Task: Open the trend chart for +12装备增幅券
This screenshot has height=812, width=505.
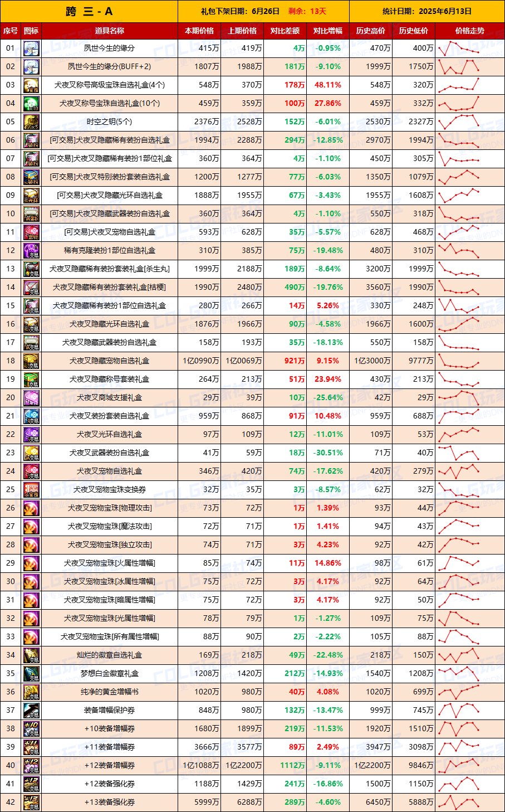Action: pyautogui.click(x=459, y=765)
